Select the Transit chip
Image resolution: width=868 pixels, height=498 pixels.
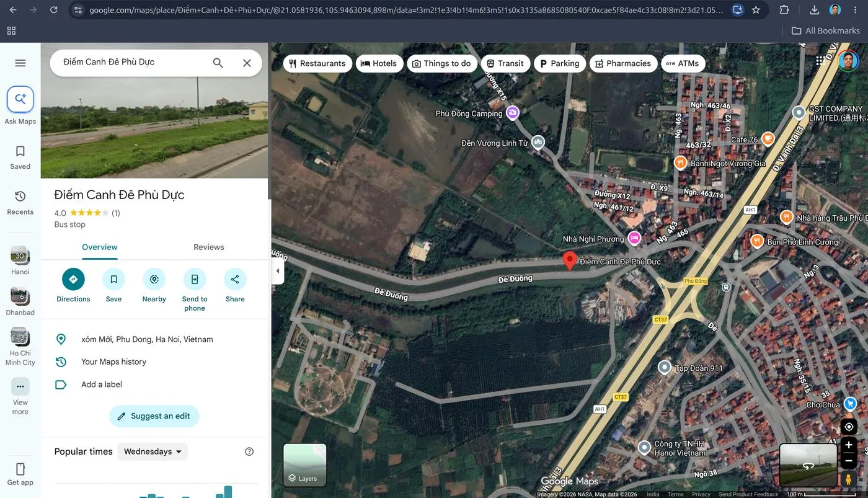coord(505,63)
